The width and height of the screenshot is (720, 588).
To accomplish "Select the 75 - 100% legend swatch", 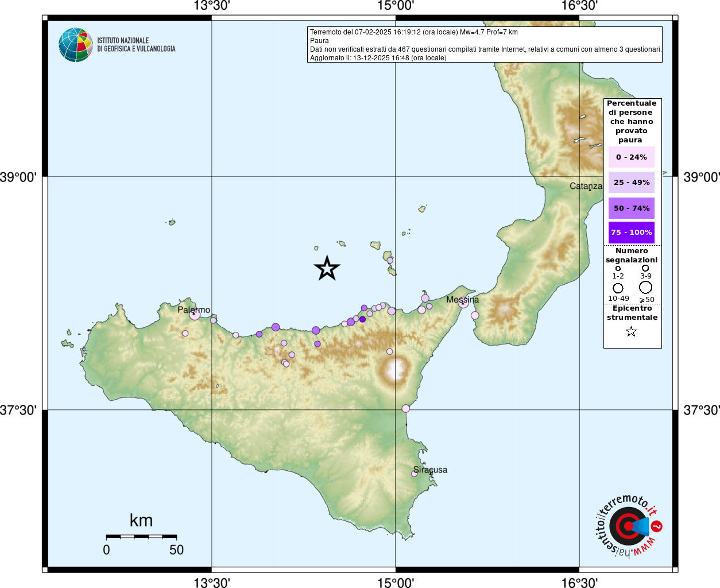I will coord(632,233).
